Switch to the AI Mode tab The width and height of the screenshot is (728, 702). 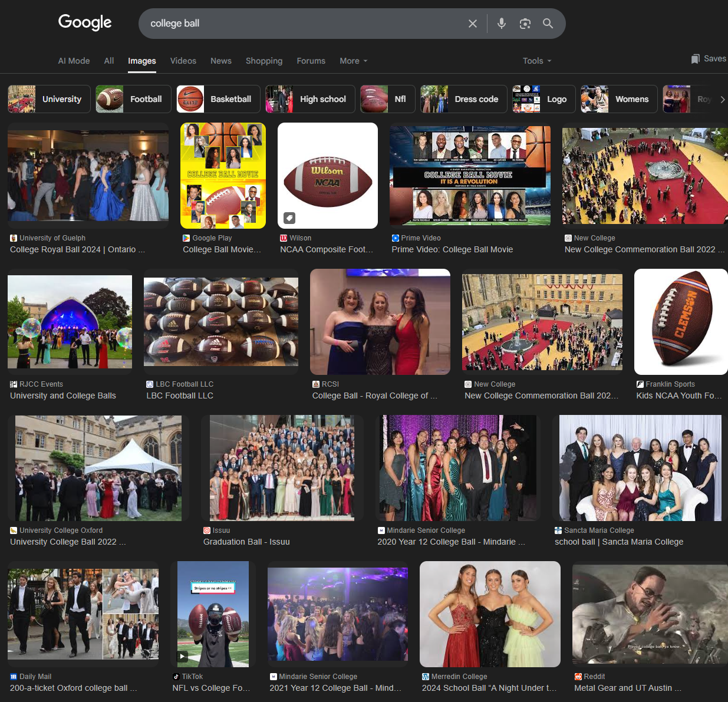74,61
